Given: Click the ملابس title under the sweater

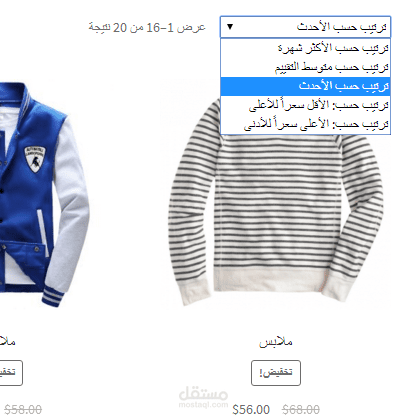Looking at the screenshot, I should [276, 342].
